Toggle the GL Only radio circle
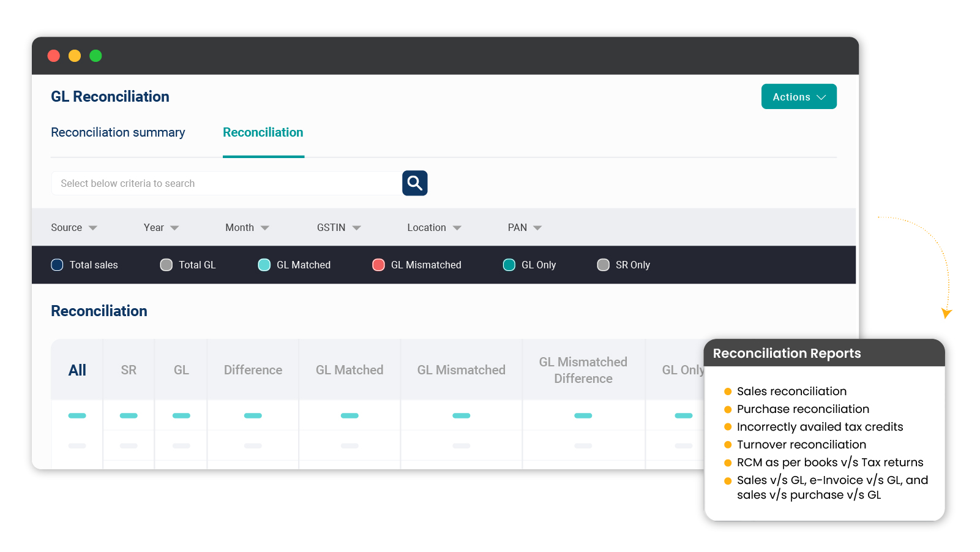The image size is (980, 552). click(509, 265)
